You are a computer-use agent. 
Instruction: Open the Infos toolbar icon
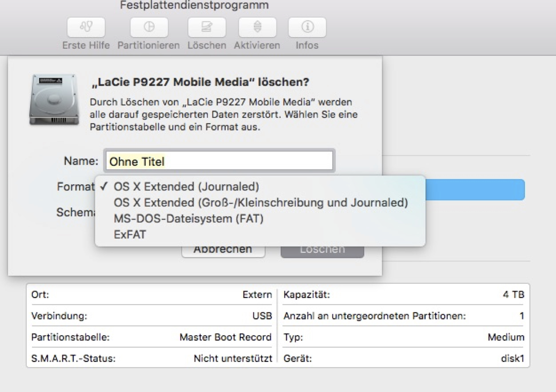tap(307, 27)
